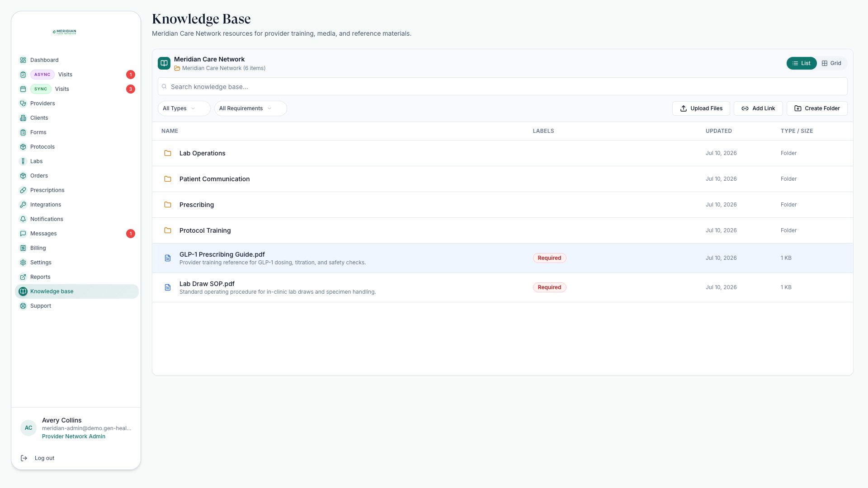The height and width of the screenshot is (488, 868).
Task: Click the Prescriptions pill icon
Action: (x=23, y=190)
